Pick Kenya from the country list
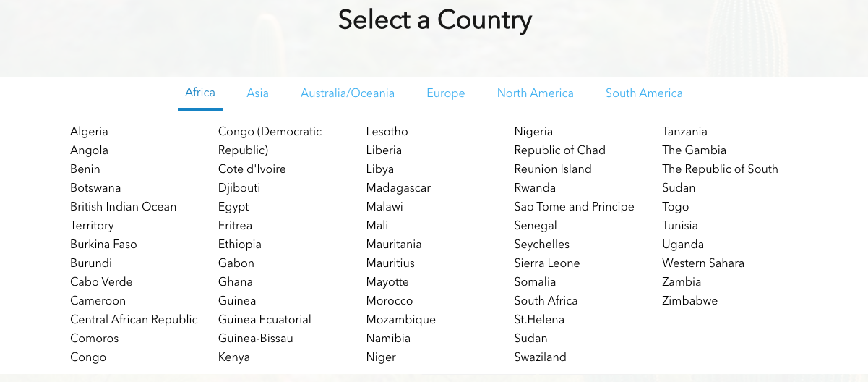The height and width of the screenshot is (382, 868). tap(234, 357)
